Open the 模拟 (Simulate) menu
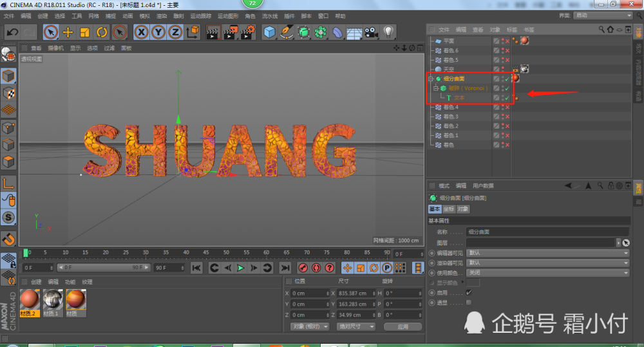This screenshot has height=347, width=644. point(144,16)
